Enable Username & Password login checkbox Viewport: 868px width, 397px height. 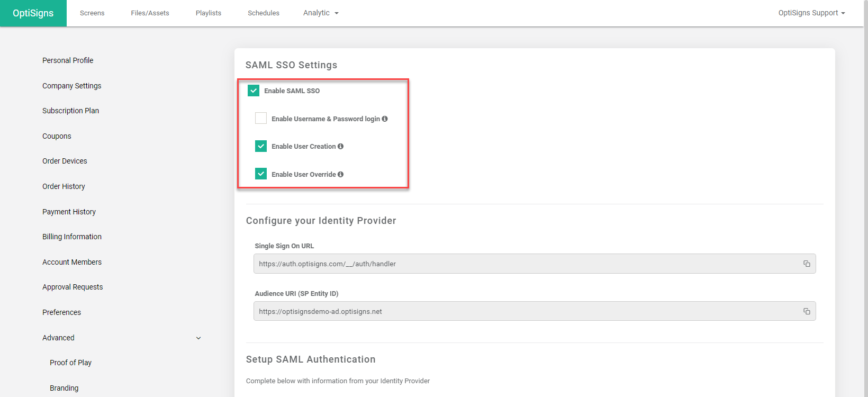pyautogui.click(x=261, y=118)
